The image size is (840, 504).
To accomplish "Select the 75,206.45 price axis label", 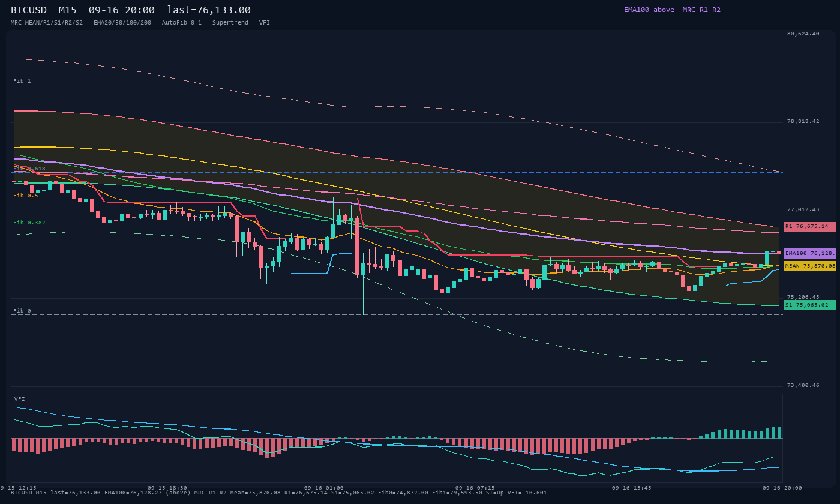I will click(803, 297).
